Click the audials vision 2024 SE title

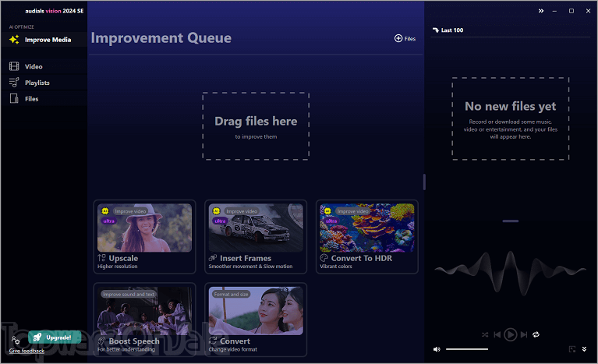point(55,11)
